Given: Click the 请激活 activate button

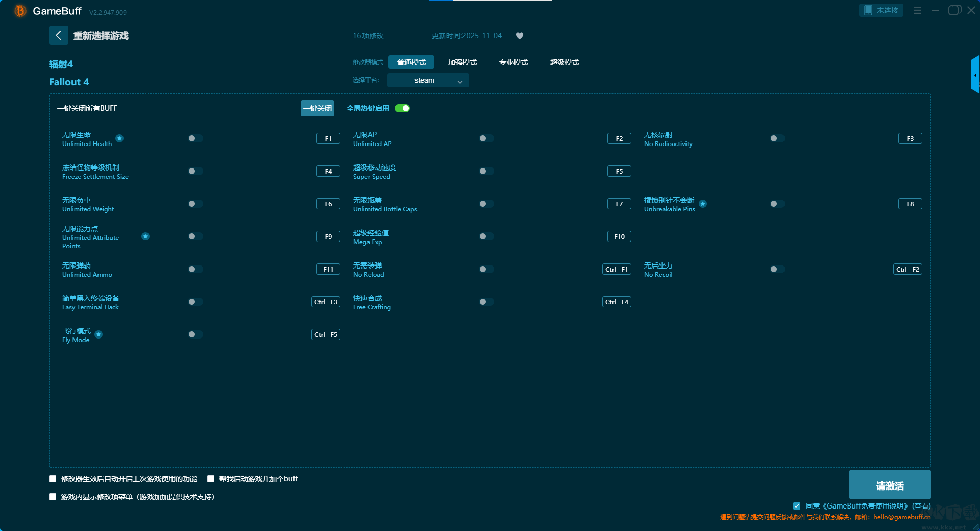Looking at the screenshot, I should (890, 485).
